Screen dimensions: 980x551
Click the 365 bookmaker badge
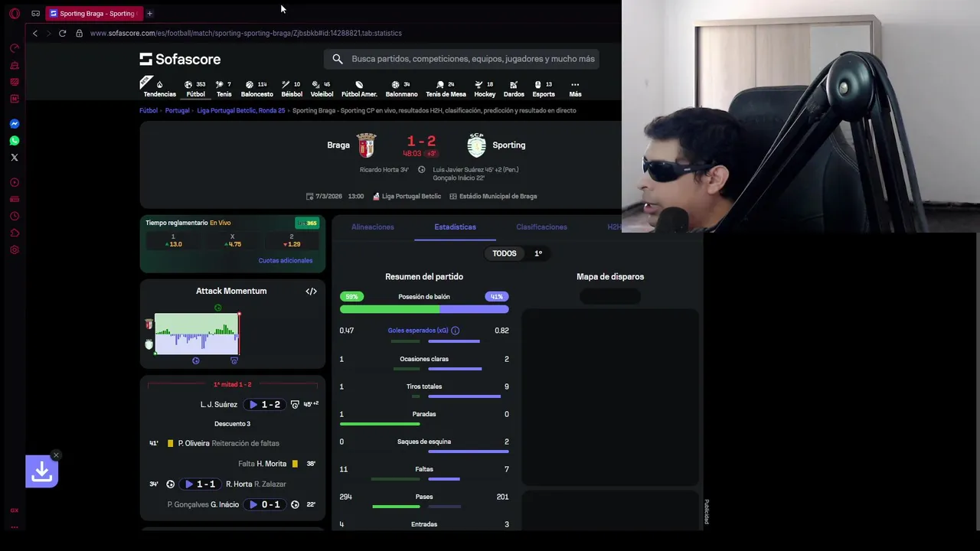pyautogui.click(x=308, y=223)
